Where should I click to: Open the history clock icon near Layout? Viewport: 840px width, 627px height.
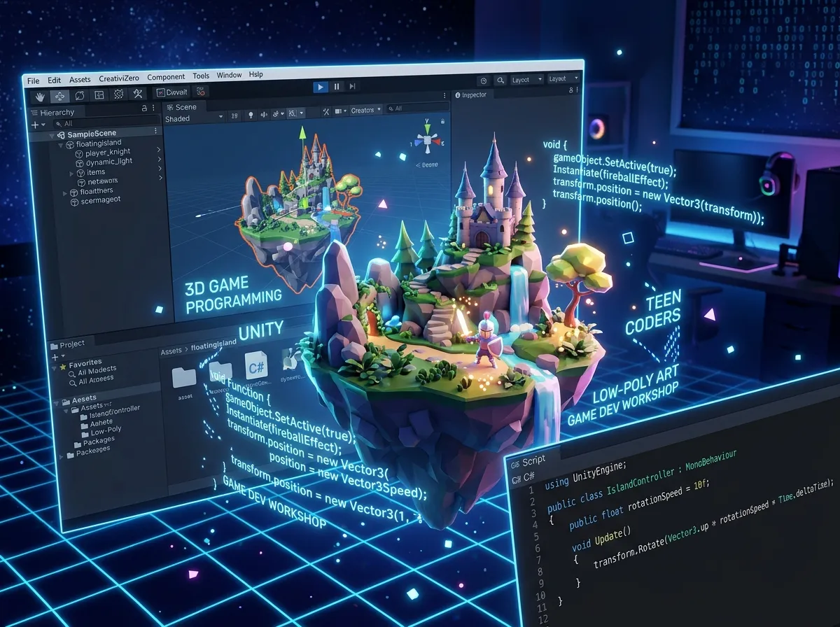(x=482, y=80)
